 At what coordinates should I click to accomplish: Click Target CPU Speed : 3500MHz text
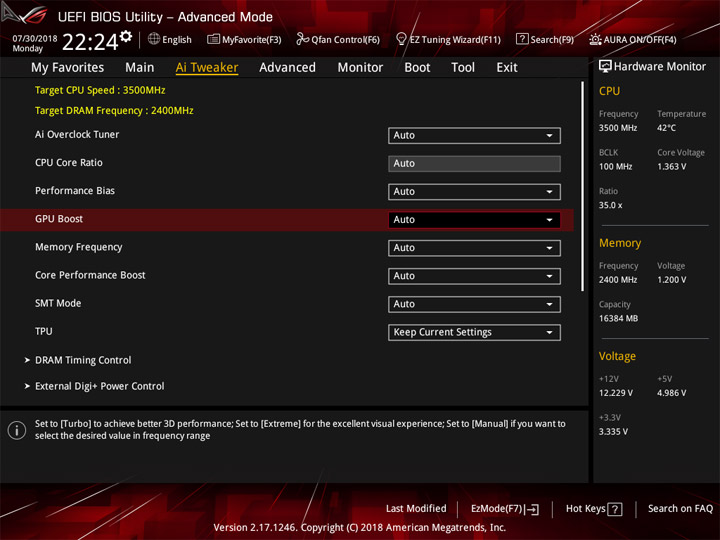click(100, 90)
